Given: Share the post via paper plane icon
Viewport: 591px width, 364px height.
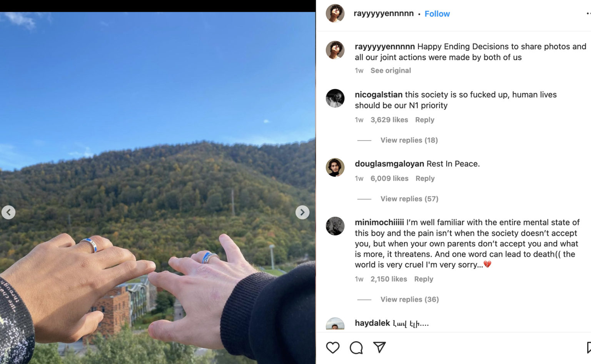Looking at the screenshot, I should pyautogui.click(x=379, y=347).
